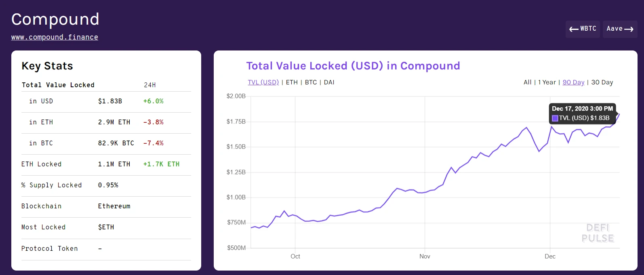This screenshot has width=644, height=275.
Task: Switch chart denomination to BTC
Action: point(311,82)
